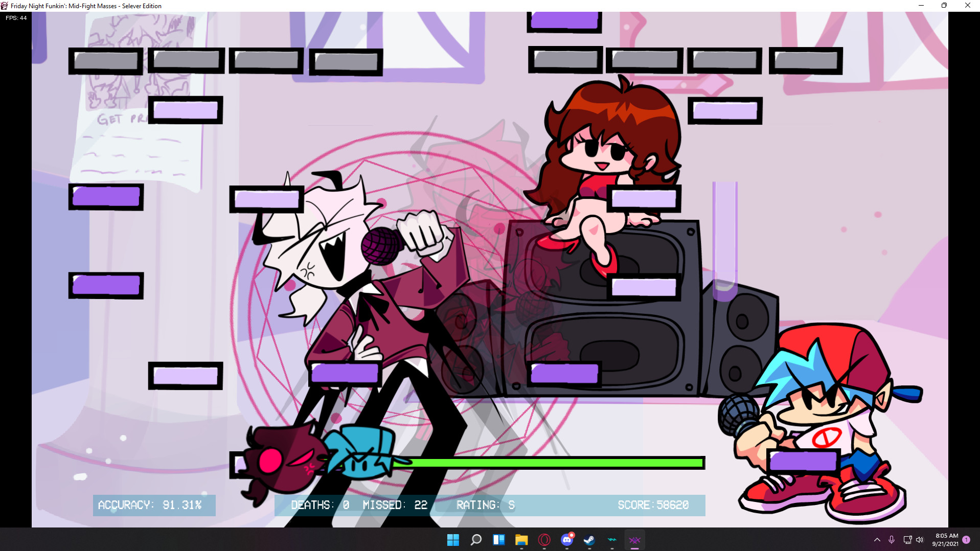Open the notification count badge
This screenshot has width=980, height=551.
[966, 540]
